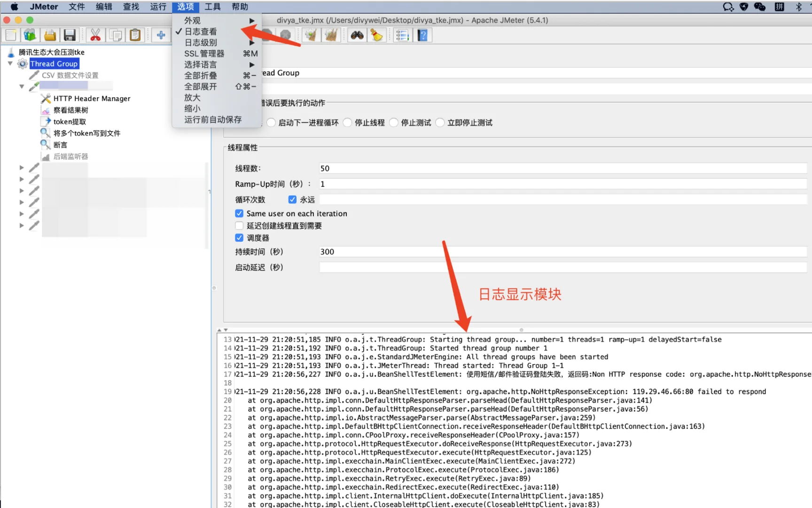This screenshot has width=812, height=508.
Task: Select the CSV 数据文件设置 element
Action: point(70,75)
